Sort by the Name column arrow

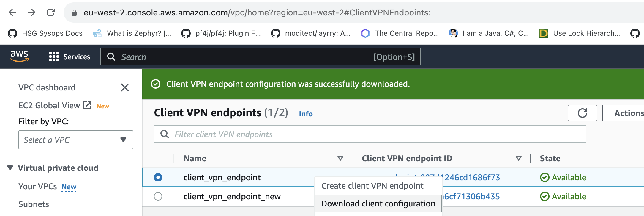pos(340,158)
